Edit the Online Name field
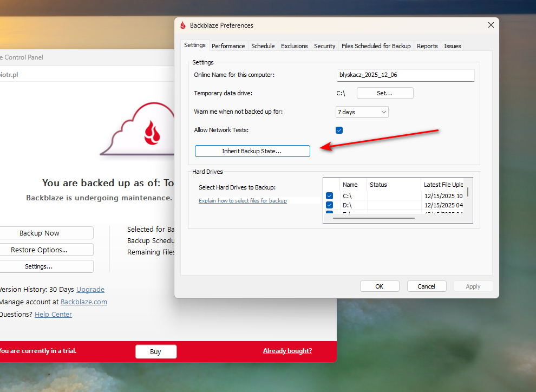536x392 pixels. (405, 75)
